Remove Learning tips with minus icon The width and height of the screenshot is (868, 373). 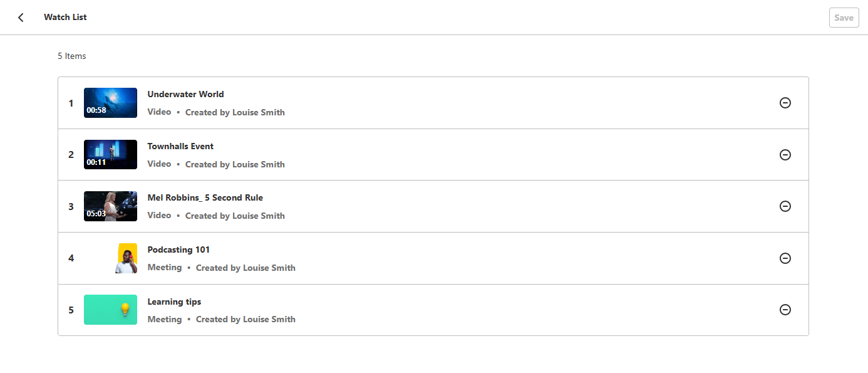[x=785, y=310]
